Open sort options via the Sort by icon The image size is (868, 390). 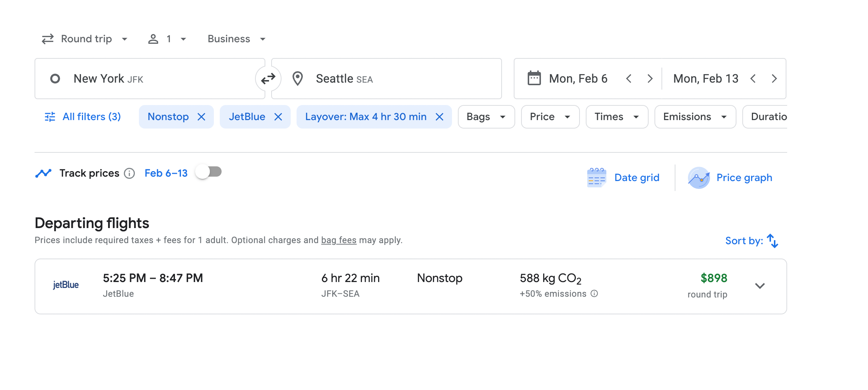point(772,241)
